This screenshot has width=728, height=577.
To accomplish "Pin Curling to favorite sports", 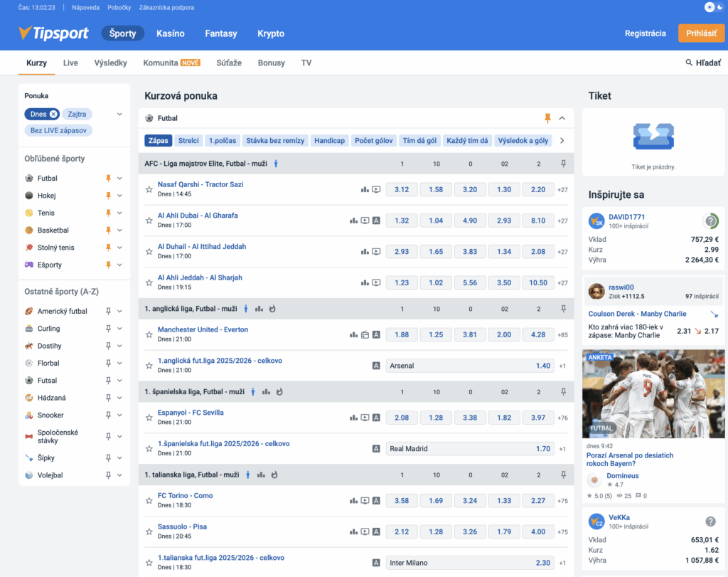I will click(x=109, y=329).
